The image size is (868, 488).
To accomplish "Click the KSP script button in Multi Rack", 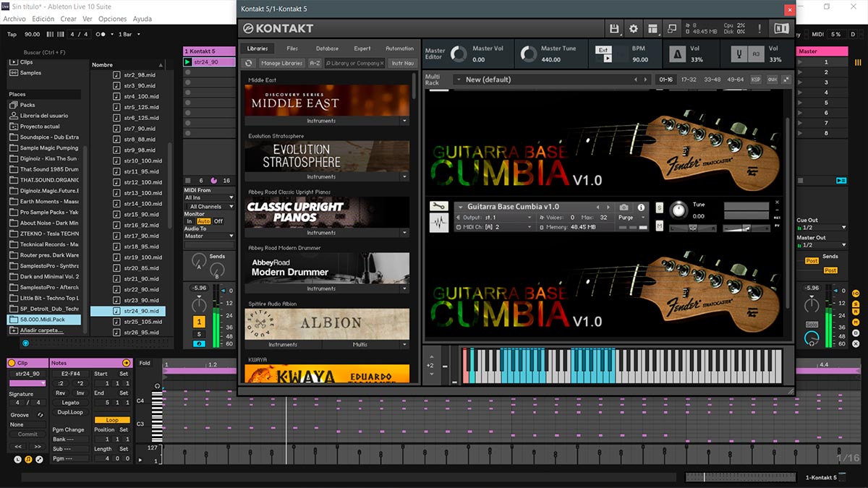I will click(x=756, y=80).
